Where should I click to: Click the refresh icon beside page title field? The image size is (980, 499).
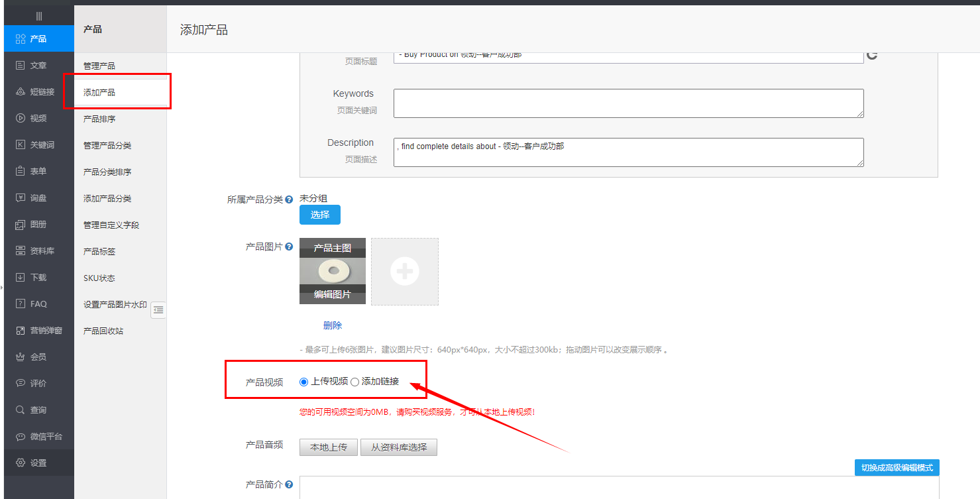click(x=872, y=55)
